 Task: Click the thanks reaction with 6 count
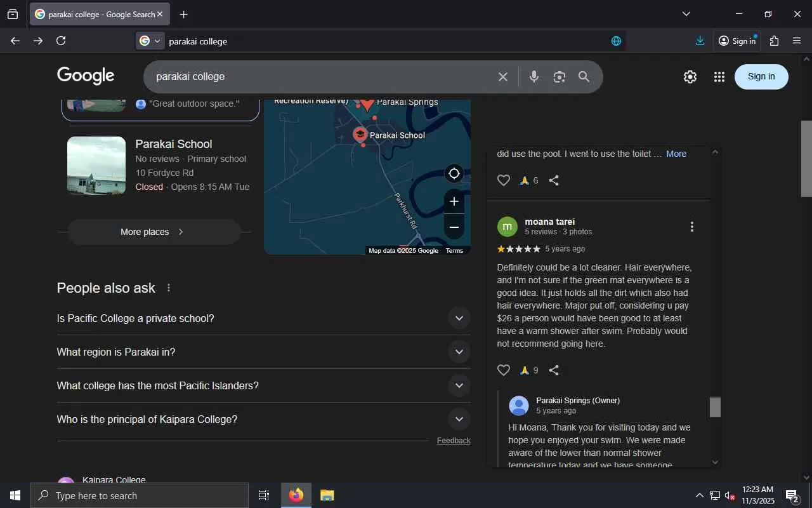point(529,180)
